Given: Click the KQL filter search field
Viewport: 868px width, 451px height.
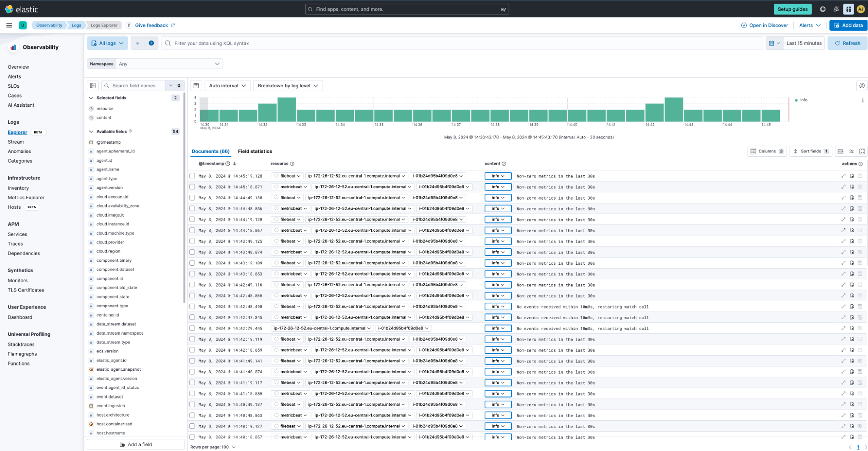Looking at the screenshot, I should pyautogui.click(x=465, y=43).
